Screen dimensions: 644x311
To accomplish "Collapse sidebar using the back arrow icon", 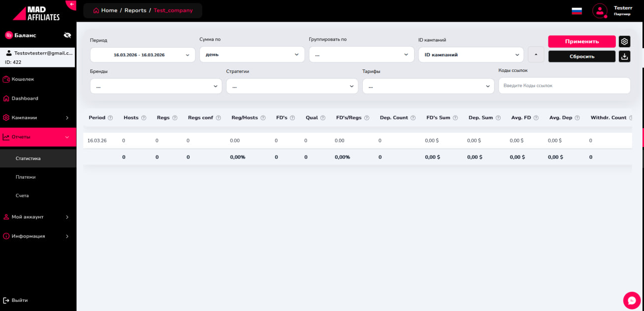I will [72, 5].
